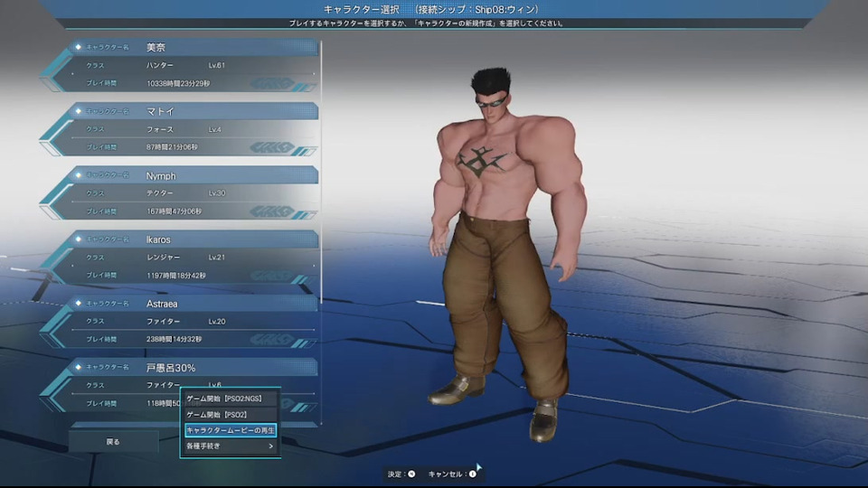Click the Lv.30 level value

pyautogui.click(x=216, y=193)
